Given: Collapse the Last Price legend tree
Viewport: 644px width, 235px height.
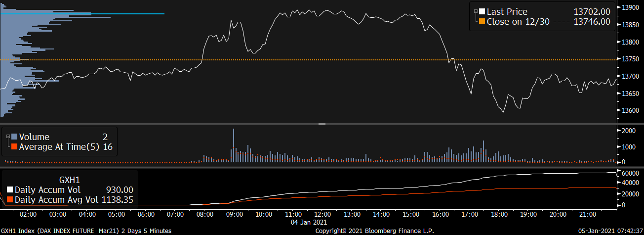Looking at the screenshot, I should [x=476, y=11].
